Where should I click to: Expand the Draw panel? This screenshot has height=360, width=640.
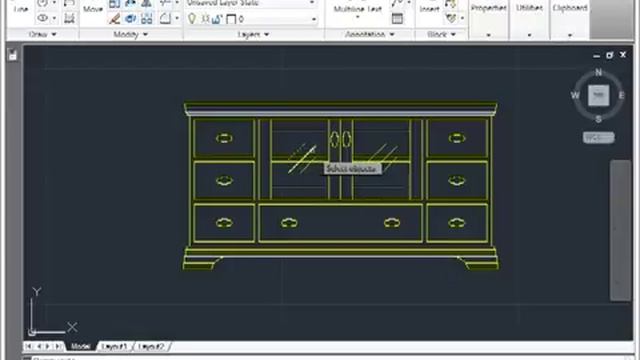[42, 34]
